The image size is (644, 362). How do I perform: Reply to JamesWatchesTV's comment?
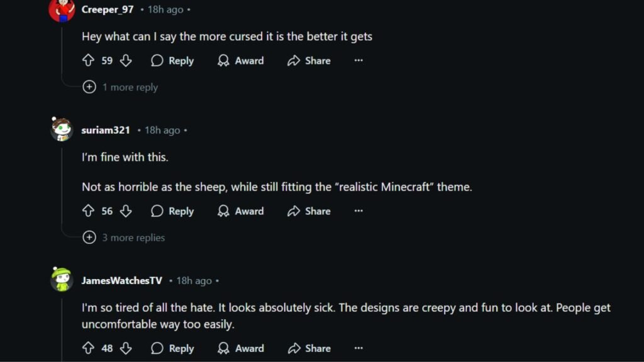pyautogui.click(x=172, y=348)
